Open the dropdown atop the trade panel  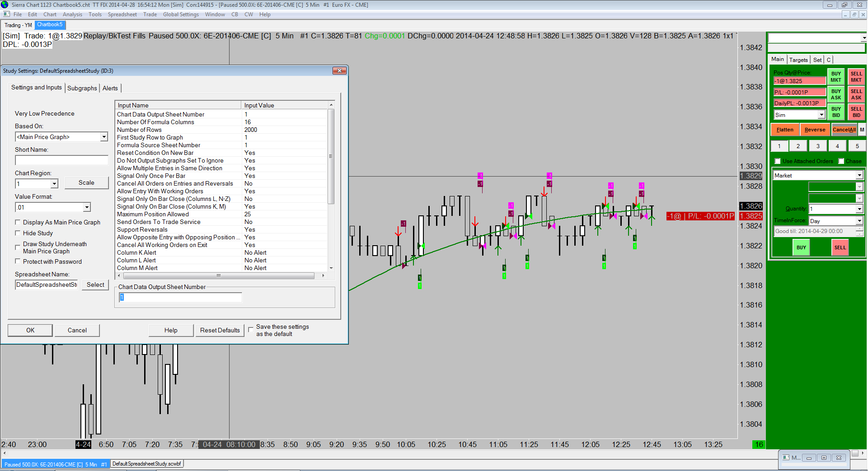coord(863,38)
